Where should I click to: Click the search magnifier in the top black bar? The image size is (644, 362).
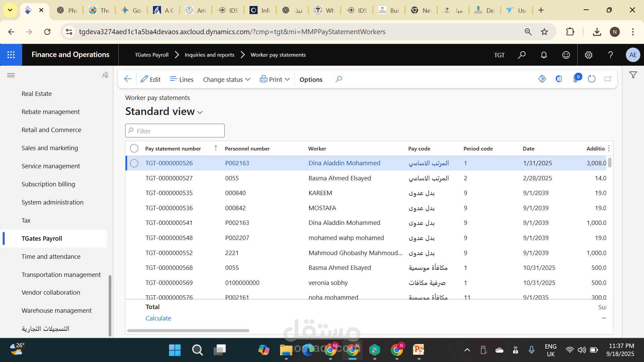click(522, 55)
